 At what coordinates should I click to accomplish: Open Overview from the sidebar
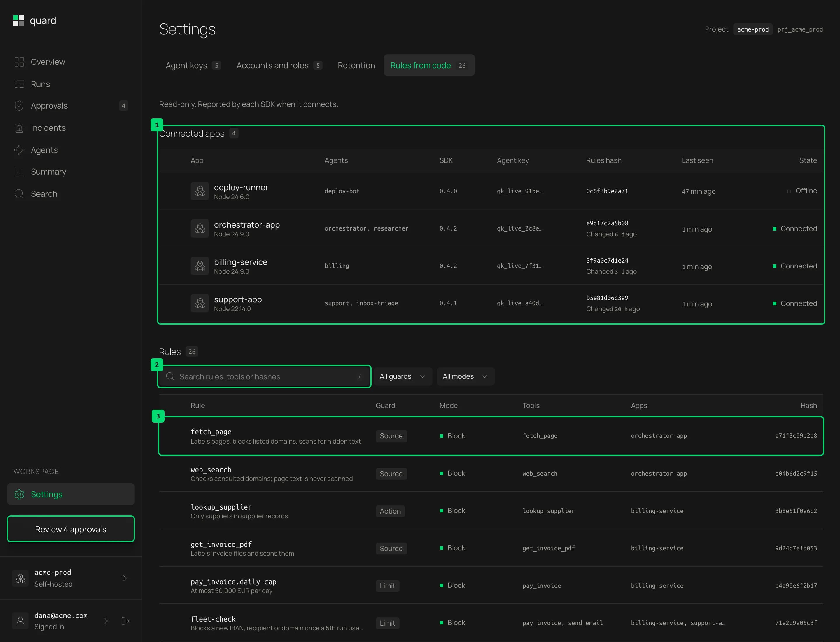71,62
